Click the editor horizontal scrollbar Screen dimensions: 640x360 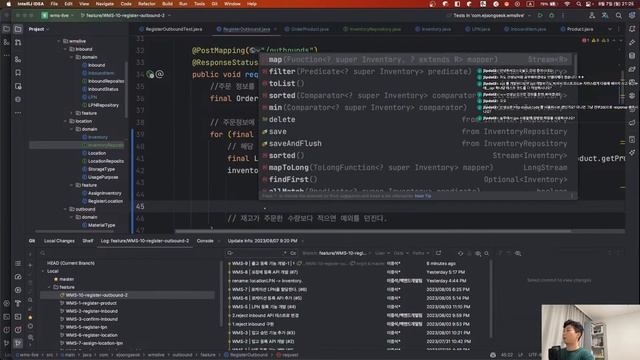tap(373, 231)
